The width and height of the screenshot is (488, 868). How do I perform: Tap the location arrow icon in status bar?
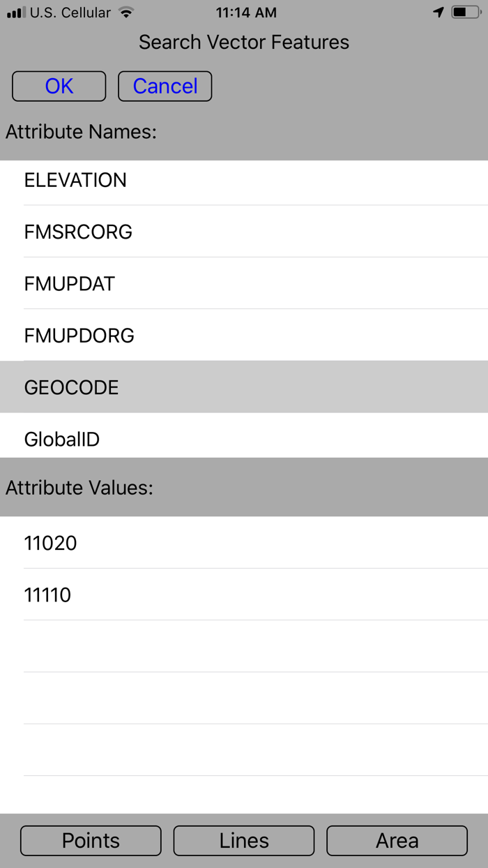pos(438,11)
